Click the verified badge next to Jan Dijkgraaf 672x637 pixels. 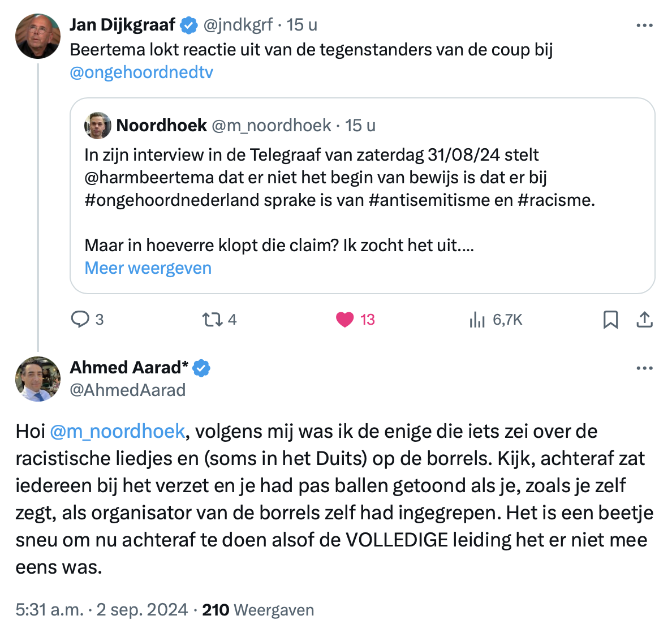pos(188,25)
